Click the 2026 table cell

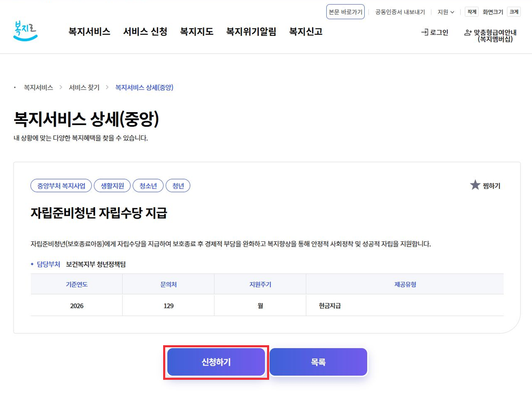tap(77, 306)
